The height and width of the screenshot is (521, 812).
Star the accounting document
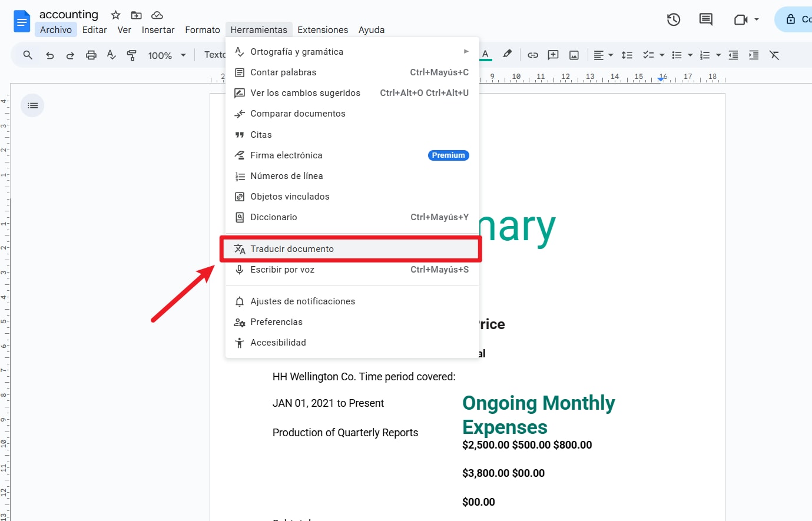coord(115,14)
